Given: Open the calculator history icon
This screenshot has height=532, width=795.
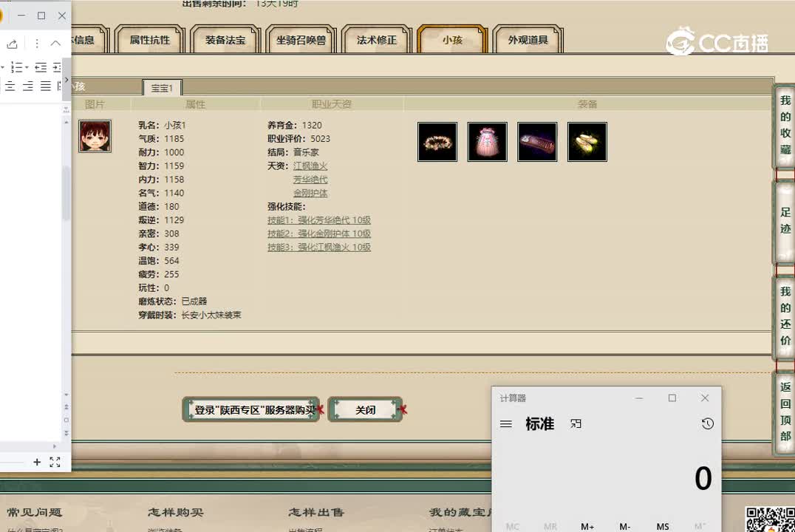Looking at the screenshot, I should (708, 424).
